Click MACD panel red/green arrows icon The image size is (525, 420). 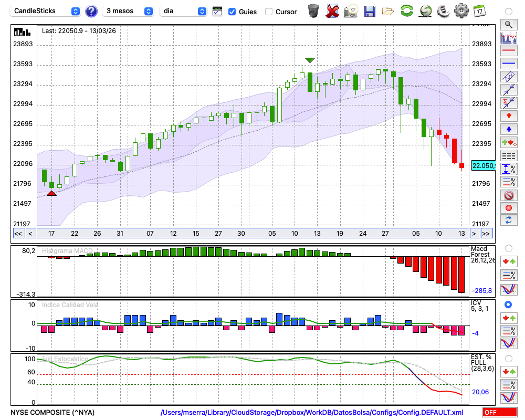[509, 261]
